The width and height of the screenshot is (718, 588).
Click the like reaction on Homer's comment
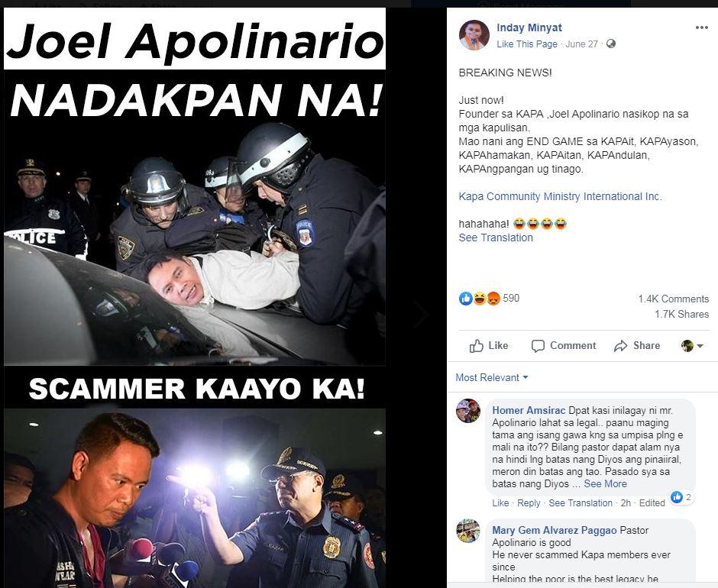[676, 497]
